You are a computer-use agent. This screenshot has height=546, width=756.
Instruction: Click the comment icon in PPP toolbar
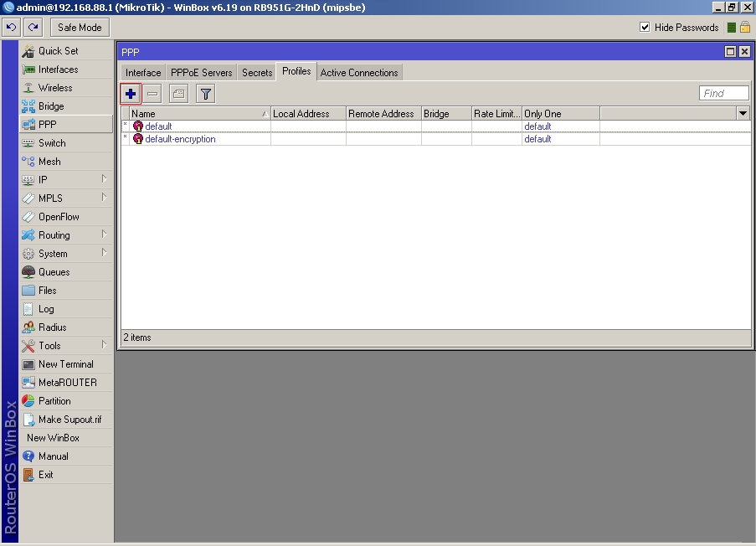click(179, 94)
